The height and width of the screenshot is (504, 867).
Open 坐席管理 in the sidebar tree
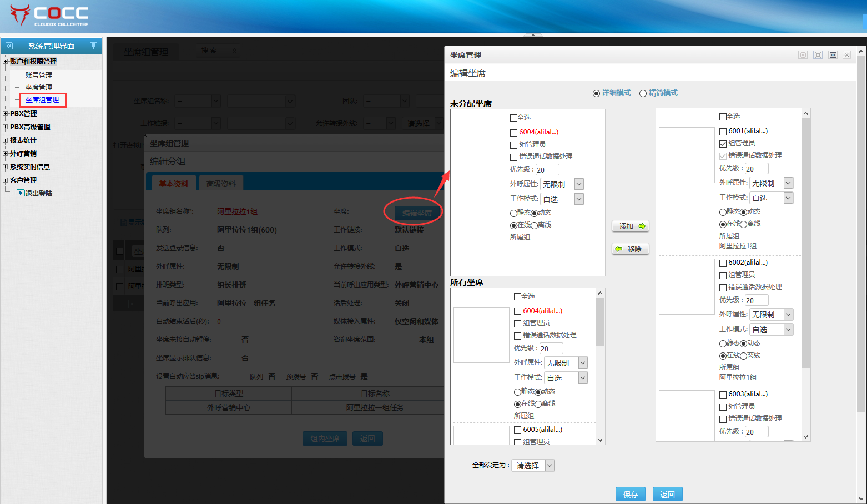coord(38,88)
